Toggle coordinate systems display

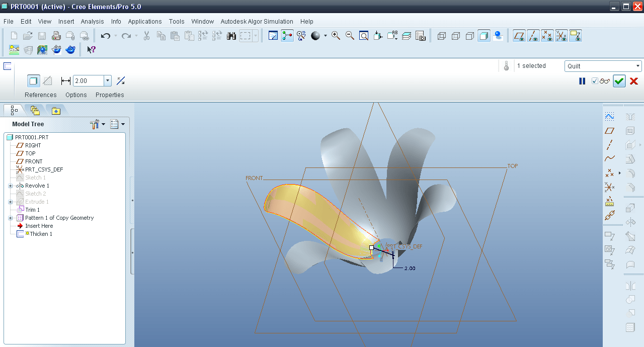(561, 36)
